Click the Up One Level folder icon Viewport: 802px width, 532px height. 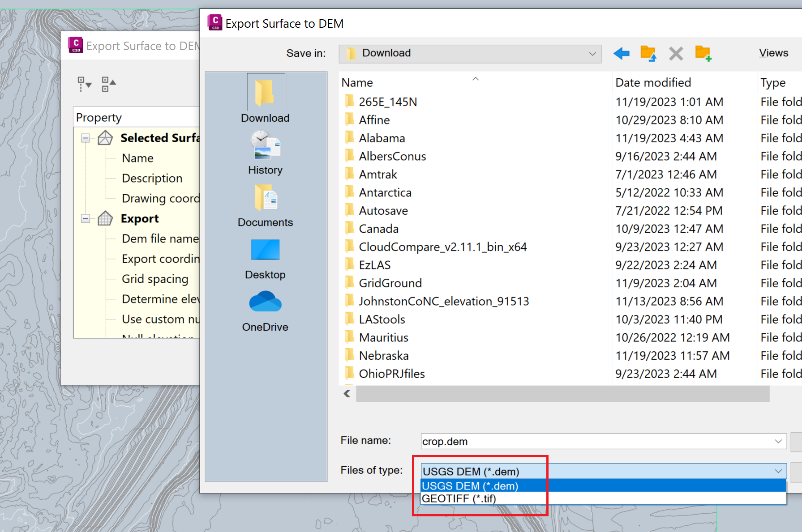tap(648, 53)
